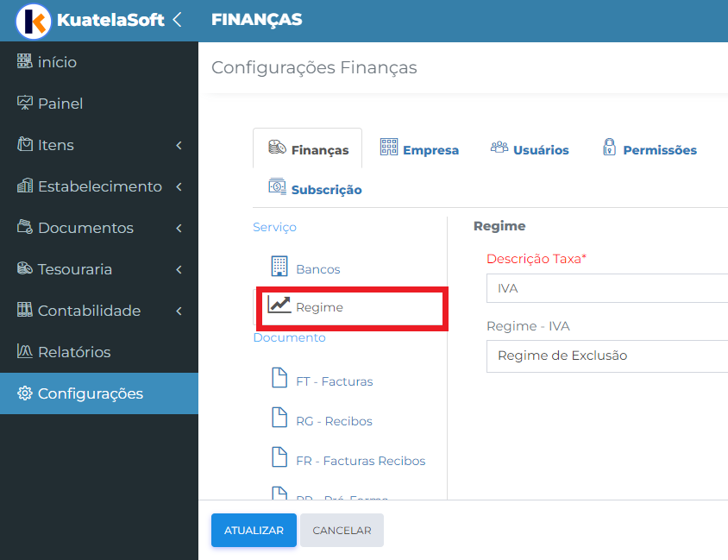Expand the Itens submenu arrow
The width and height of the screenshot is (728, 560).
[179, 145]
